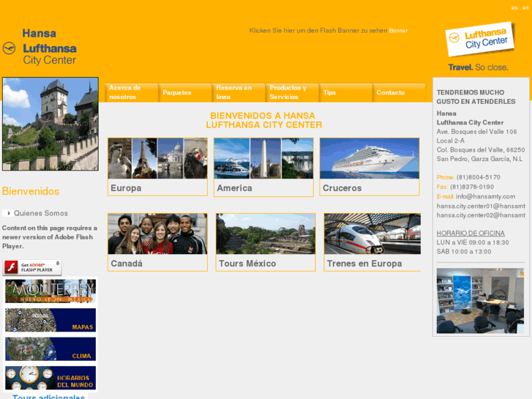Click the Travel. So close. slogan
This screenshot has height=399, width=532.
(478, 67)
